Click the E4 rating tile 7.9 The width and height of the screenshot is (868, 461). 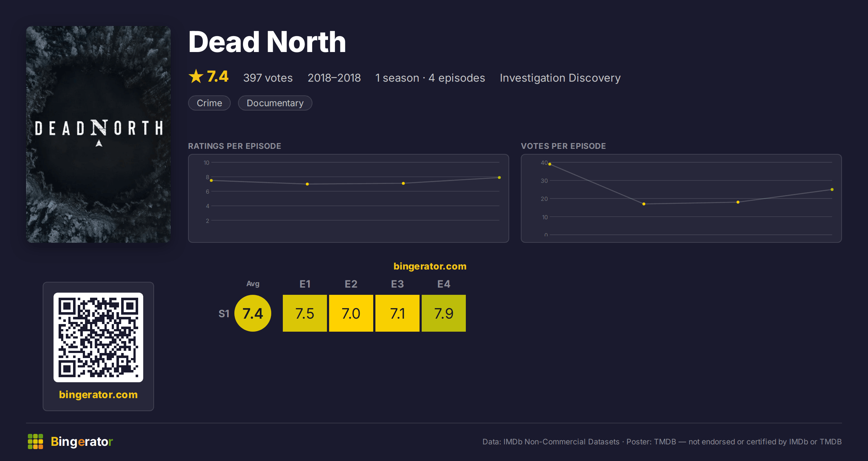click(444, 313)
